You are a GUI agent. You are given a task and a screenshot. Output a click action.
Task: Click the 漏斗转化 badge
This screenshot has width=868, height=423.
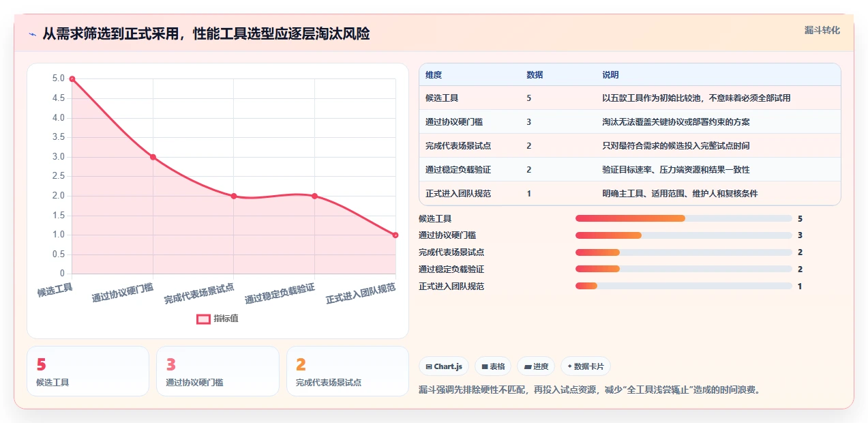[822, 31]
